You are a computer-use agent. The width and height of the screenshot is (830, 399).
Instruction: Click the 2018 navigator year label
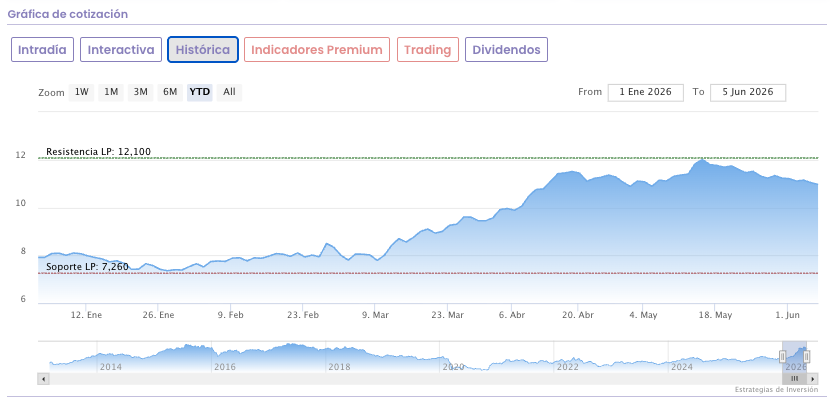coord(338,367)
